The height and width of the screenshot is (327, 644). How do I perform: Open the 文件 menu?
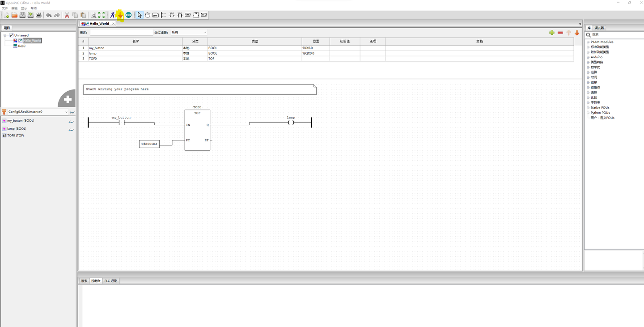coord(5,8)
